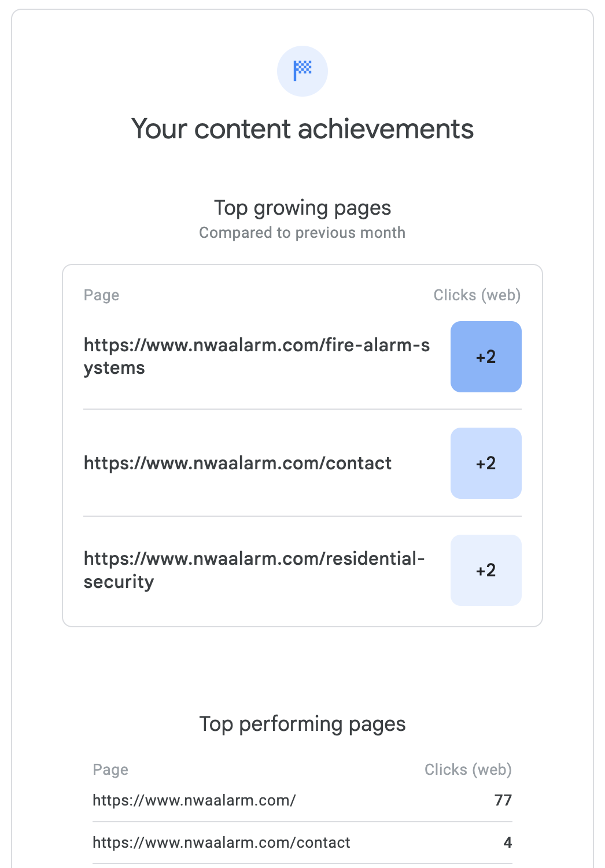
Task: Open the contact link in Top growing pages
Action: [237, 463]
